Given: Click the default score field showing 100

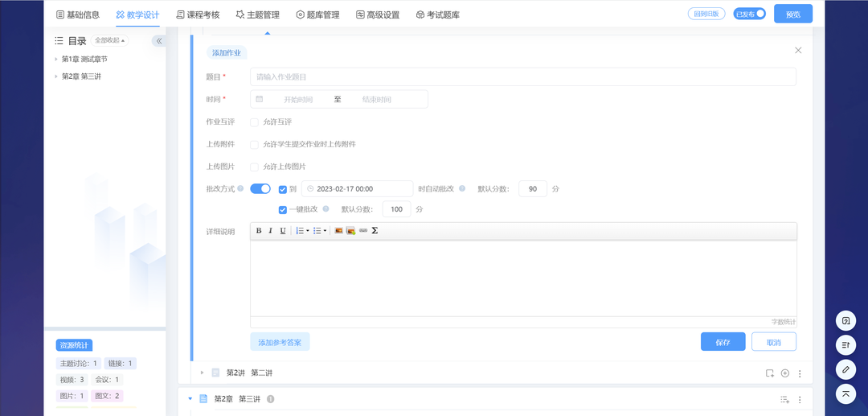Looking at the screenshot, I should tap(396, 209).
